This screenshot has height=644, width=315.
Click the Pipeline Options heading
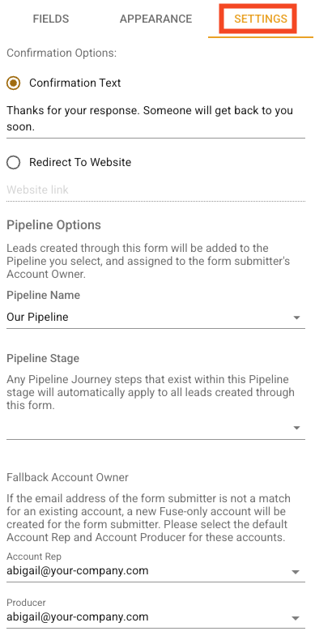pyautogui.click(x=53, y=225)
